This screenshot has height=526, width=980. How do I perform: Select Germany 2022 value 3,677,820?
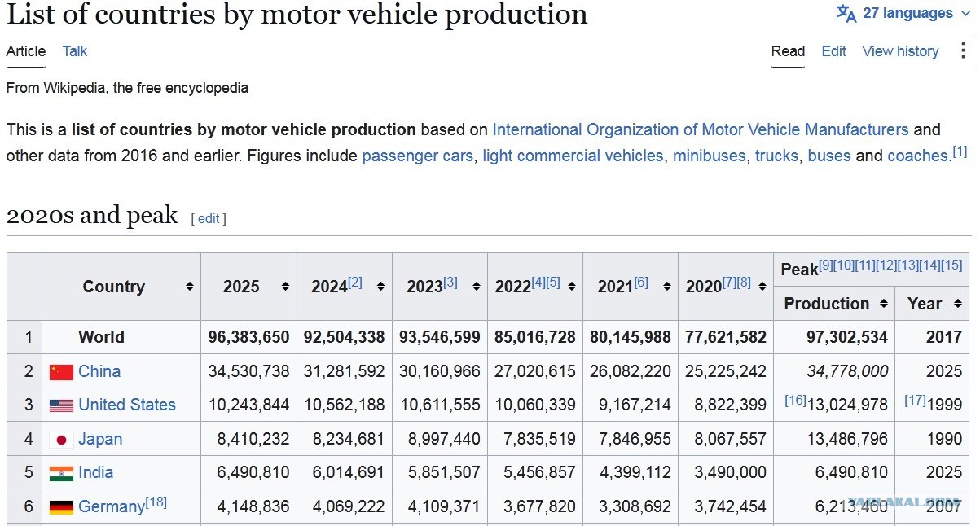click(x=540, y=506)
